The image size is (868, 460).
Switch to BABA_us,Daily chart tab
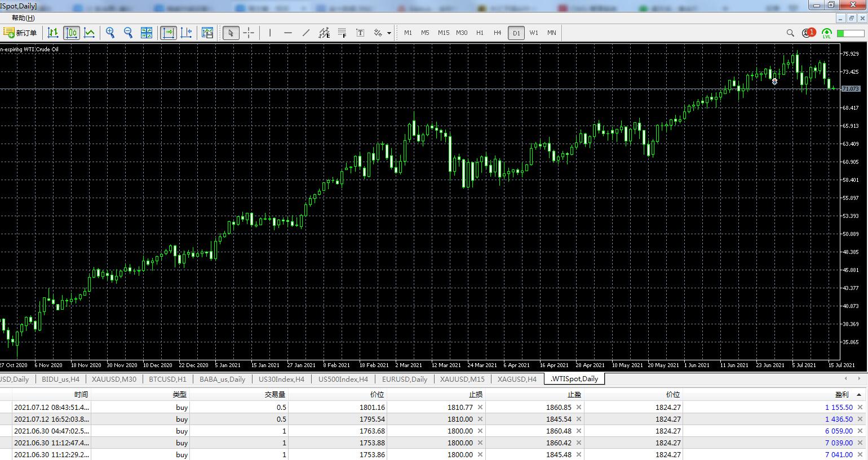223,379
